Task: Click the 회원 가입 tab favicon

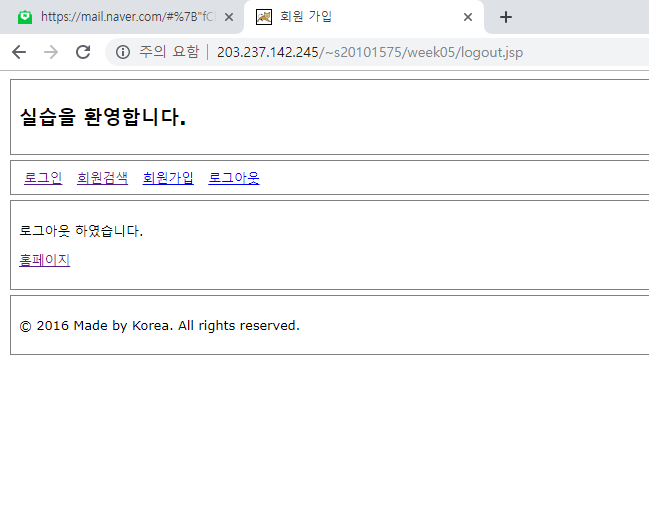Action: [264, 17]
